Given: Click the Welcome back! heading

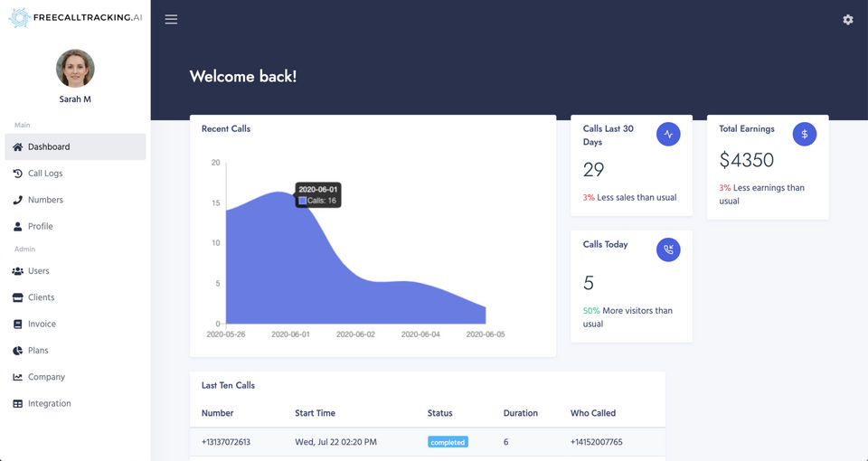Looking at the screenshot, I should 243,76.
